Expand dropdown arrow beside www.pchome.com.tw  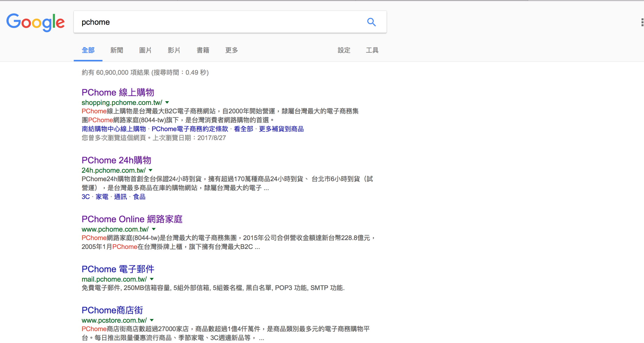pyautogui.click(x=154, y=229)
